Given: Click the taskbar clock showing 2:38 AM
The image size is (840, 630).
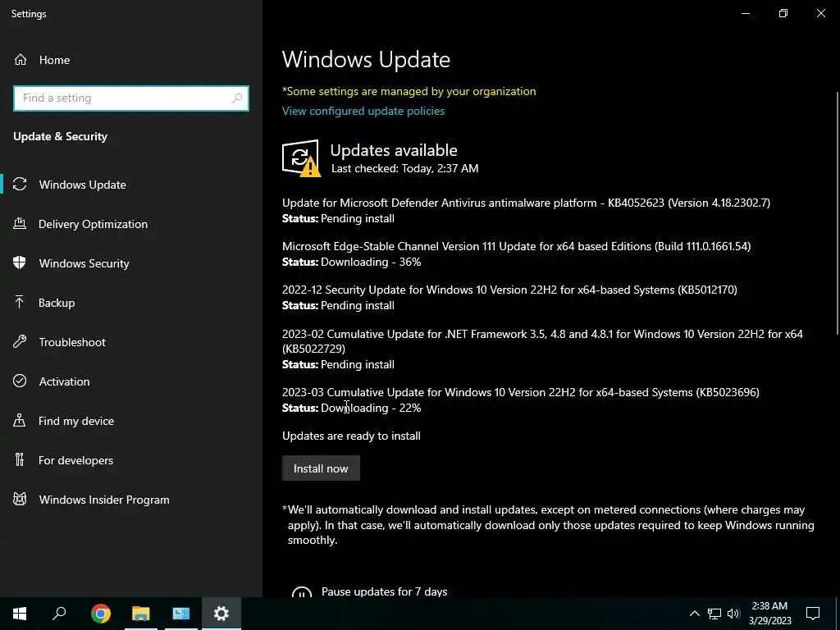Looking at the screenshot, I should click(769, 614).
